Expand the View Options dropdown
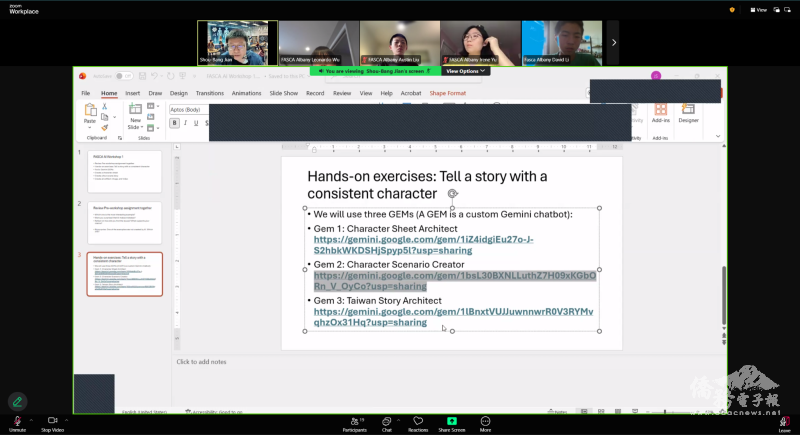 click(466, 71)
